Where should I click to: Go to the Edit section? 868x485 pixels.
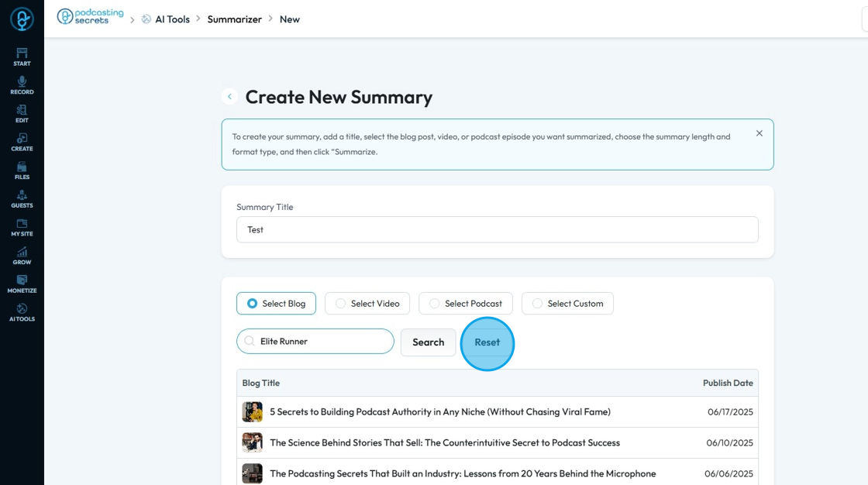coord(22,113)
